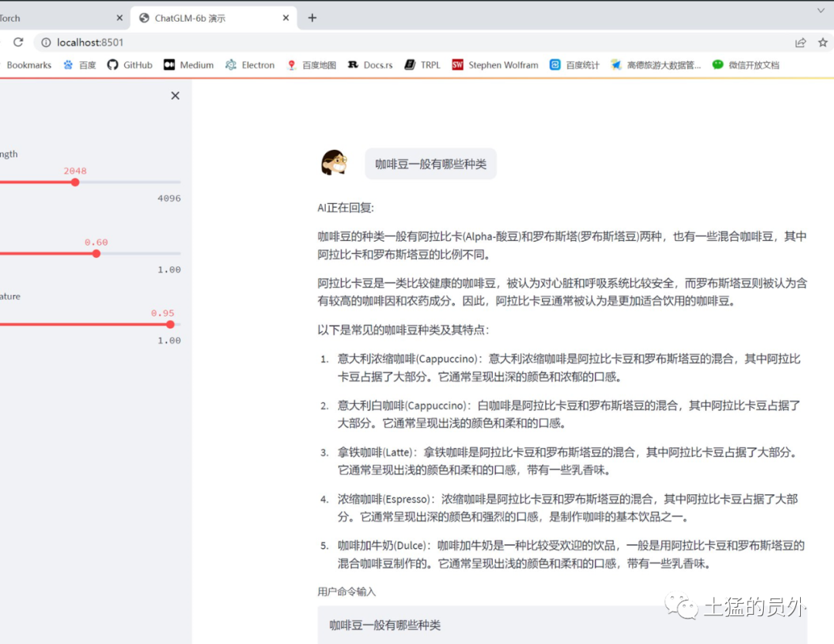
Task: Click the 用户命令输入 text box
Action: tap(562, 625)
